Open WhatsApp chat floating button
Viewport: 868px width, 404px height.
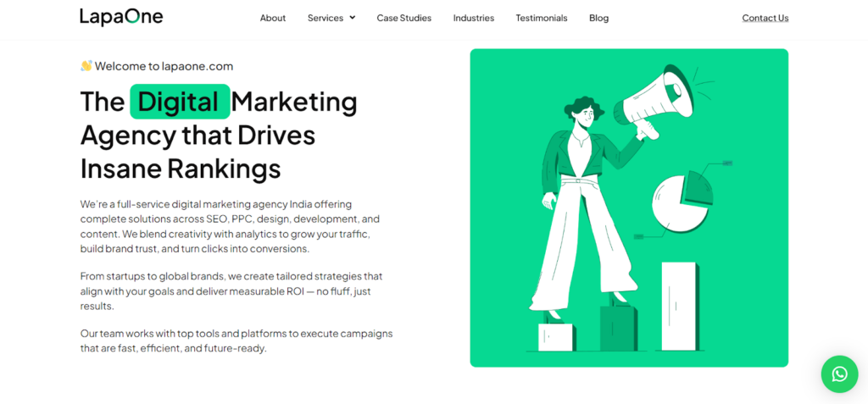839,374
